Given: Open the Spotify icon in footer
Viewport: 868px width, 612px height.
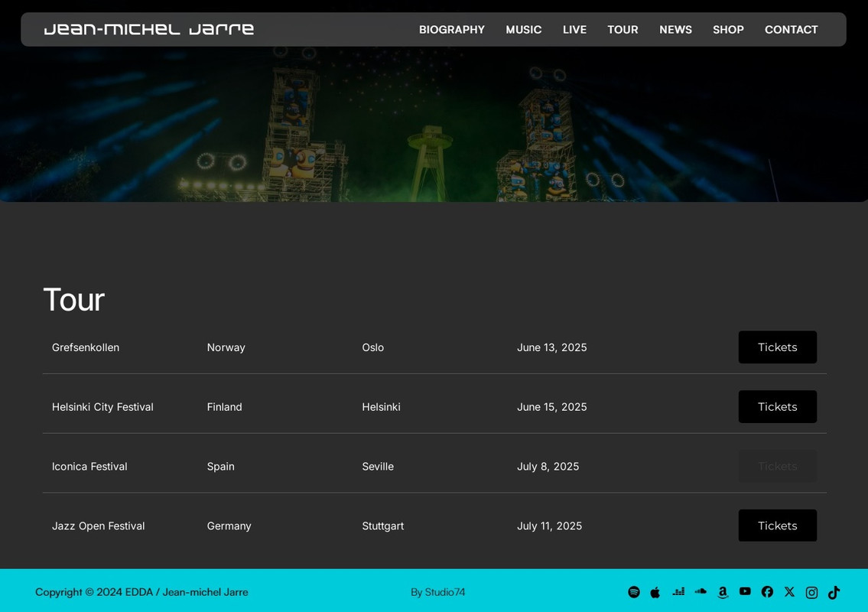Looking at the screenshot, I should (x=634, y=592).
